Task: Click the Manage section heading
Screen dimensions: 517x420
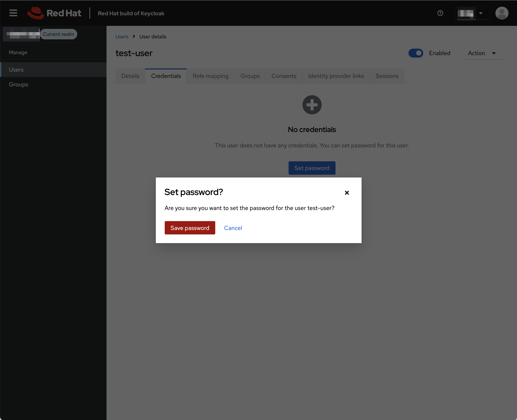Action: pos(18,52)
